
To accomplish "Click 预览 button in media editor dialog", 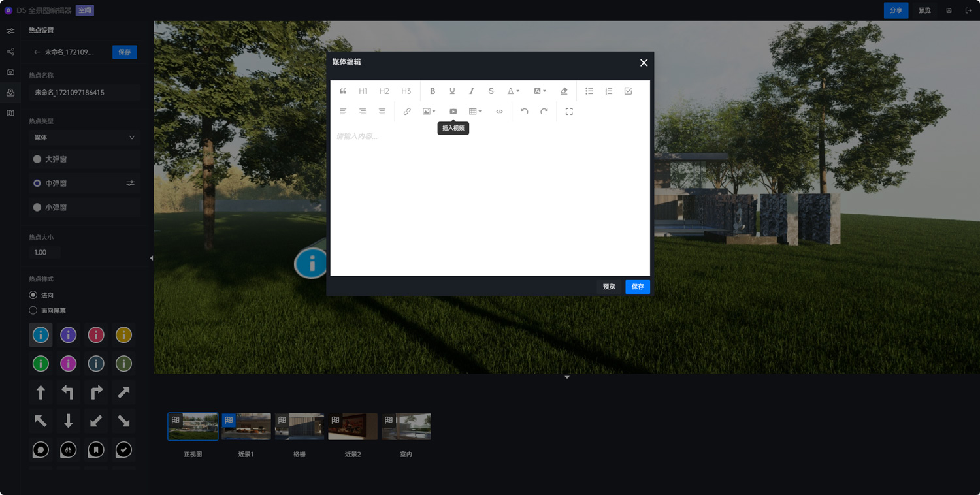I will (609, 287).
